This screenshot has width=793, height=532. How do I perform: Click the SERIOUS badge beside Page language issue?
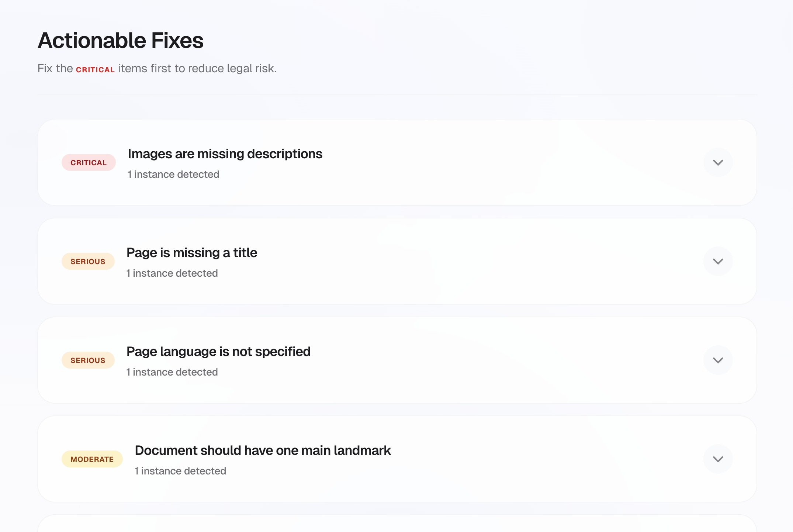(x=88, y=360)
